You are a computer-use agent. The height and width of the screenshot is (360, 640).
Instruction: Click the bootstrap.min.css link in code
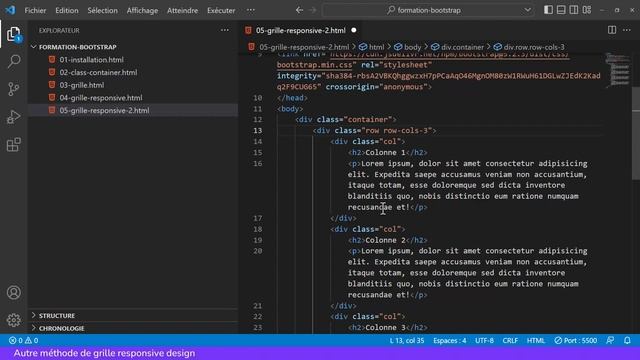pos(314,65)
